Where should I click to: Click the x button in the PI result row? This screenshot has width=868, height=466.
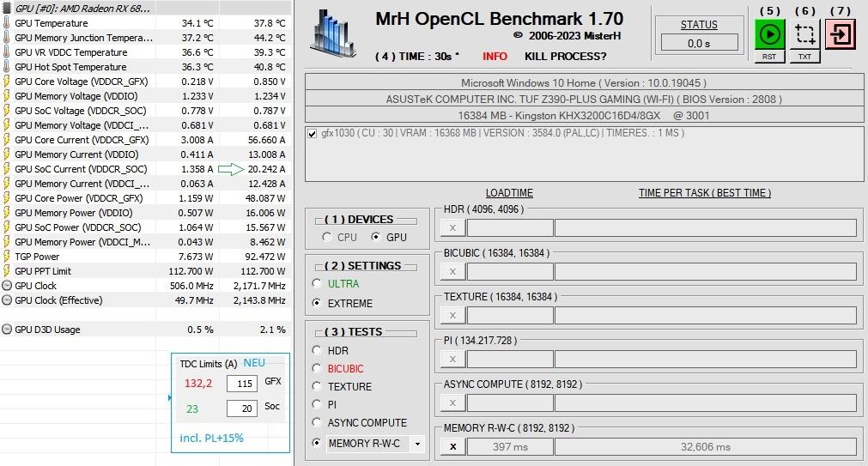pyautogui.click(x=452, y=359)
